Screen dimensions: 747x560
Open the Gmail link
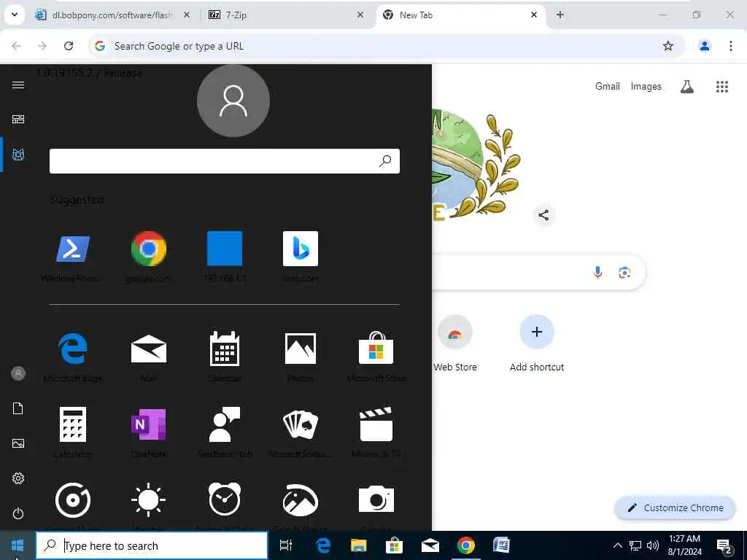tap(608, 86)
